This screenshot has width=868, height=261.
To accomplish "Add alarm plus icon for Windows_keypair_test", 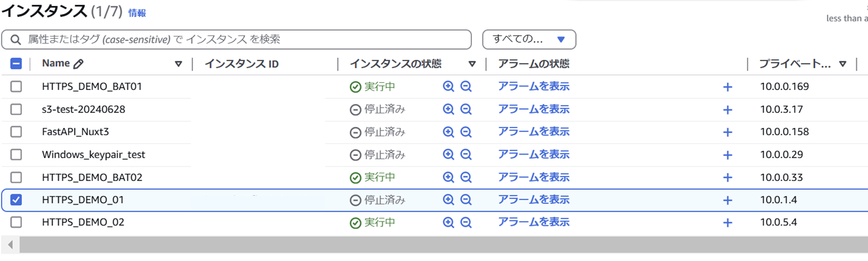I will 727,155.
